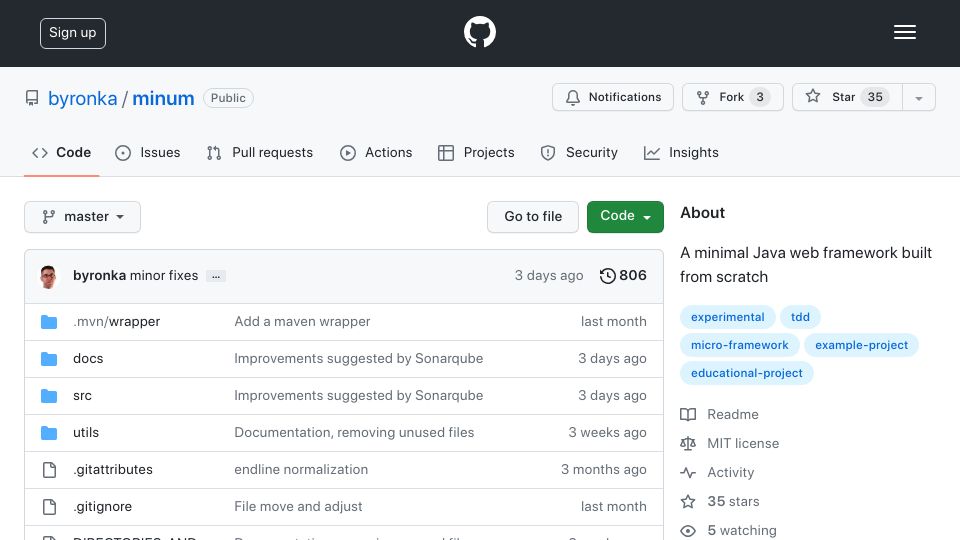Click the repository icon beside byronka
The height and width of the screenshot is (540, 960).
click(32, 98)
